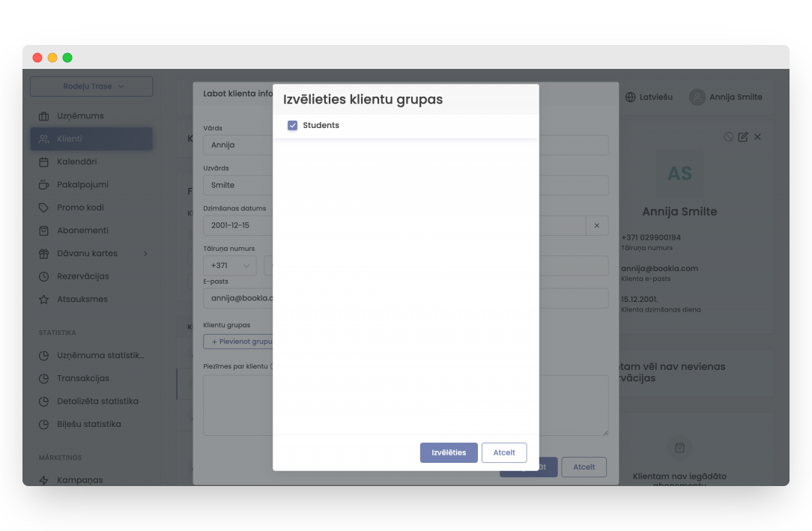Cancel the group selection dialog with Atcelt

point(504,452)
